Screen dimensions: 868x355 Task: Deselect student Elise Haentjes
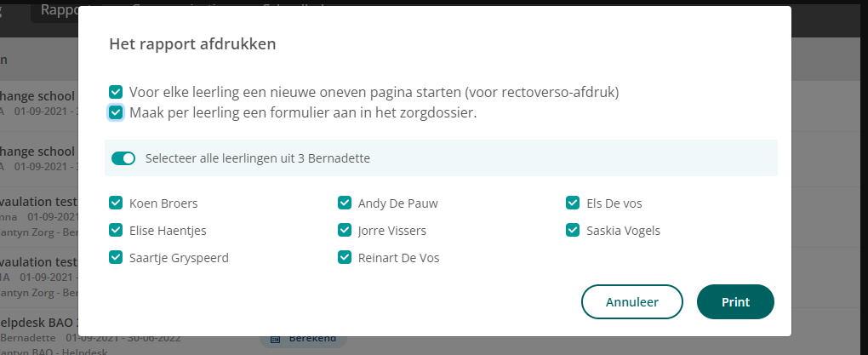tap(116, 230)
